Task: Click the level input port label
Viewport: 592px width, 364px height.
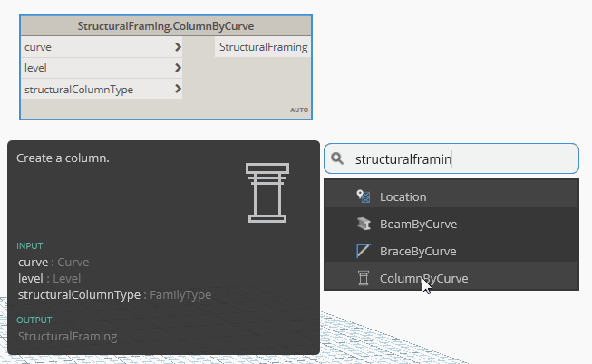Action: [36, 67]
